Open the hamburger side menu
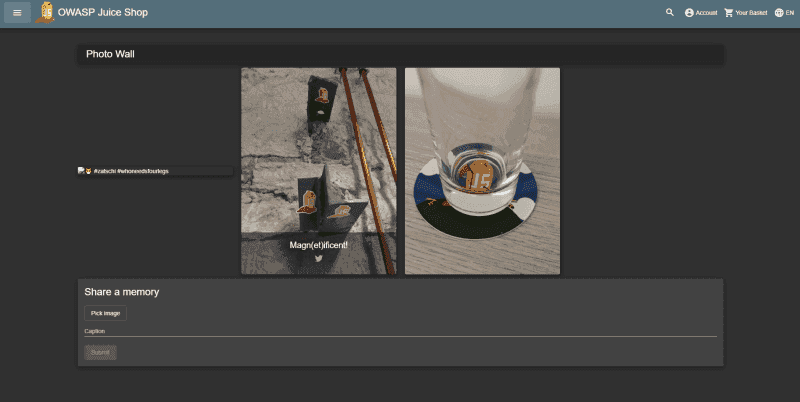 (17, 13)
